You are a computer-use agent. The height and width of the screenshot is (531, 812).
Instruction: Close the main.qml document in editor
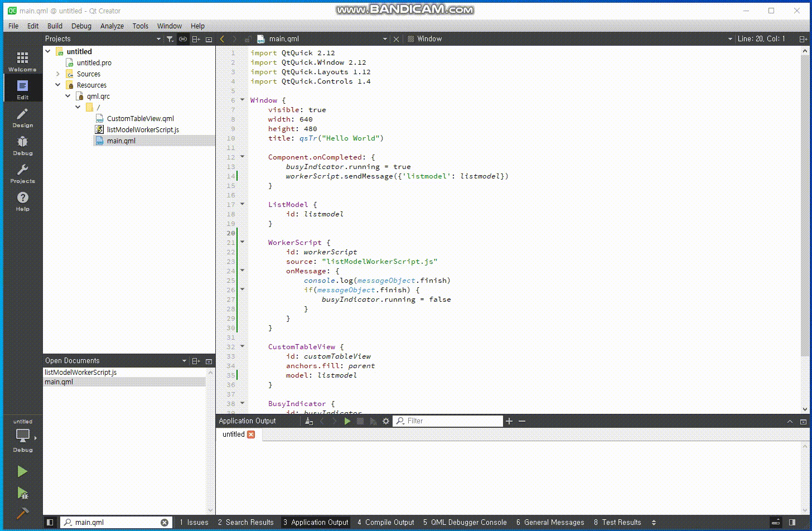click(x=396, y=39)
